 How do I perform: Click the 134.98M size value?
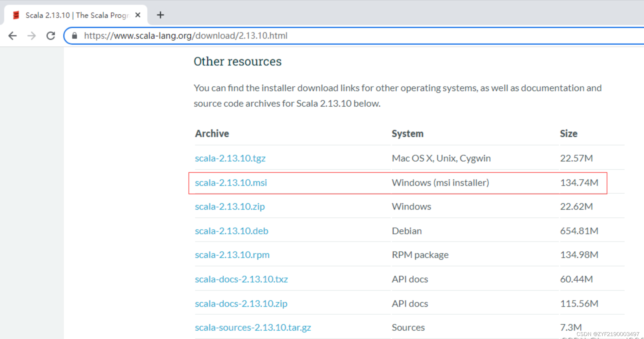pos(579,255)
